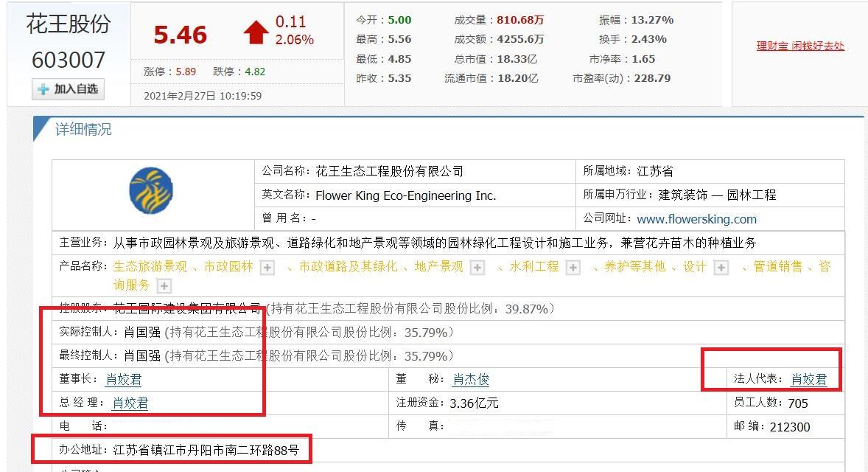868x472 pixels.
Task: Open the www.flowersking.com website link
Action: point(696,219)
